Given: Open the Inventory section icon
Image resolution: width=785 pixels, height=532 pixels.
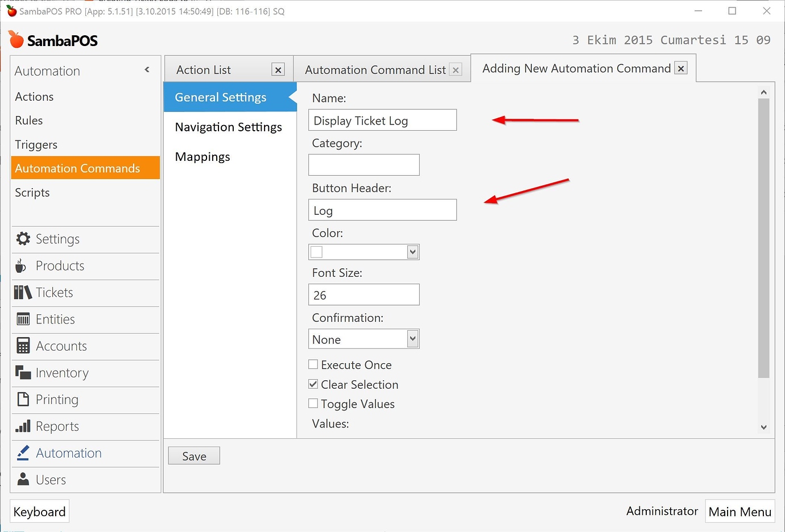Looking at the screenshot, I should pyautogui.click(x=23, y=372).
